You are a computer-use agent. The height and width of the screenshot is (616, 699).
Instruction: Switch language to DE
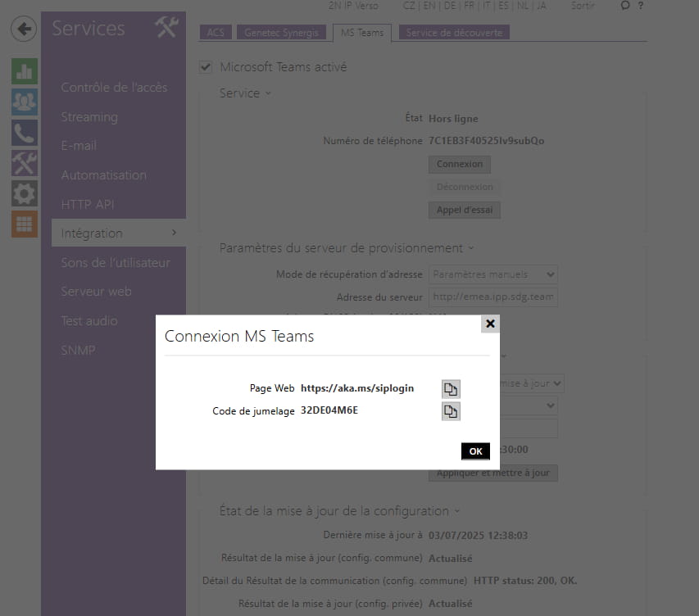[450, 6]
